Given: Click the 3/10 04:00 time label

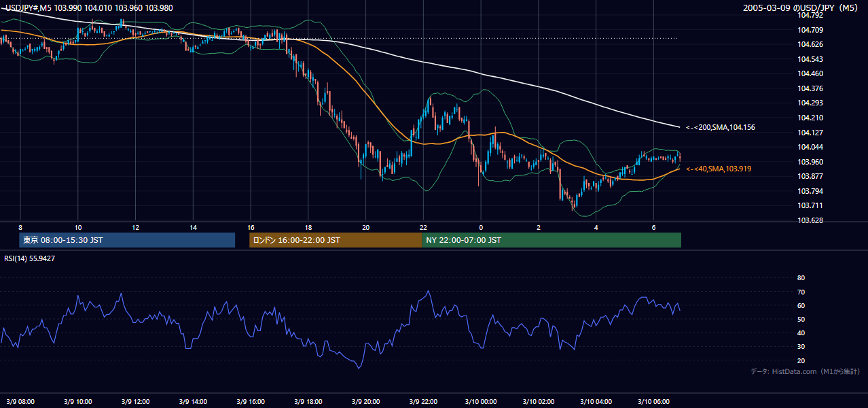Looking at the screenshot, I should pos(596,401).
